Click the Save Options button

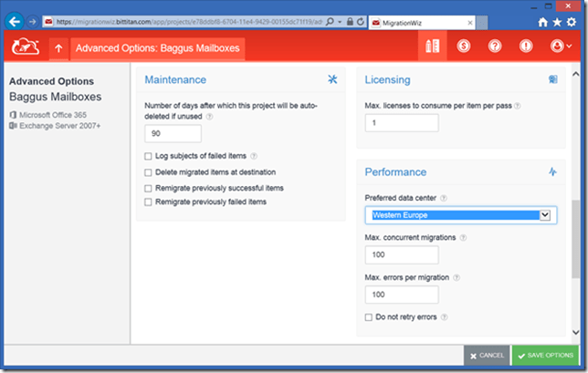click(544, 356)
